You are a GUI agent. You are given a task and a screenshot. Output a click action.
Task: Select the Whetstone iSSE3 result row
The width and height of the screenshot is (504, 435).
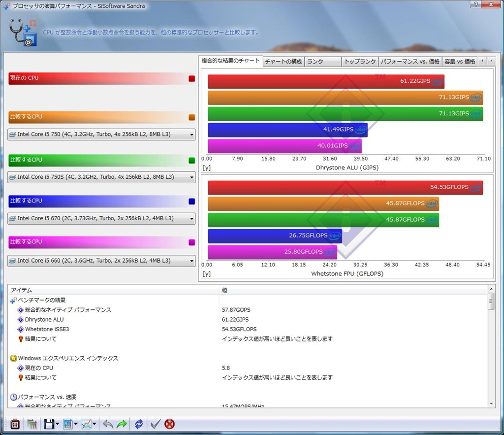click(x=248, y=329)
